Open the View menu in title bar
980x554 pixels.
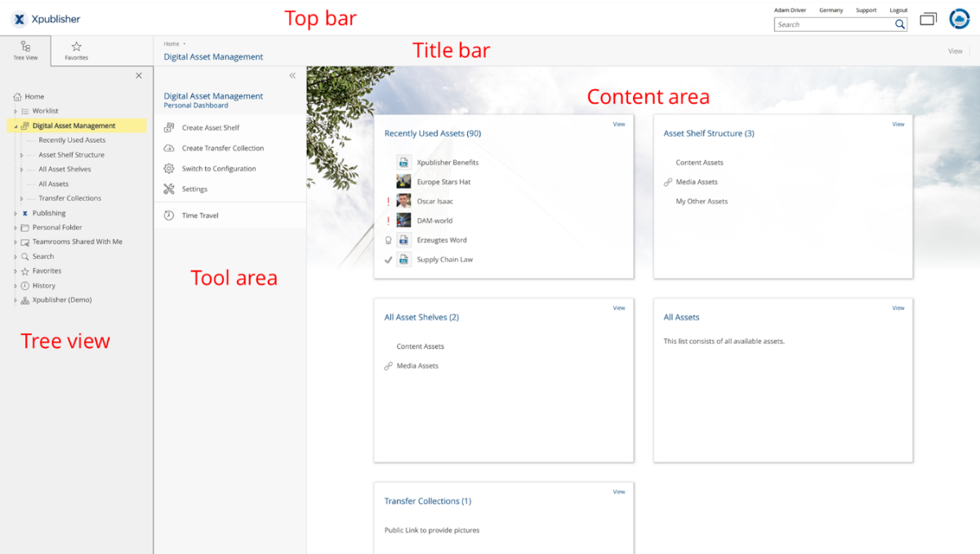(x=955, y=51)
